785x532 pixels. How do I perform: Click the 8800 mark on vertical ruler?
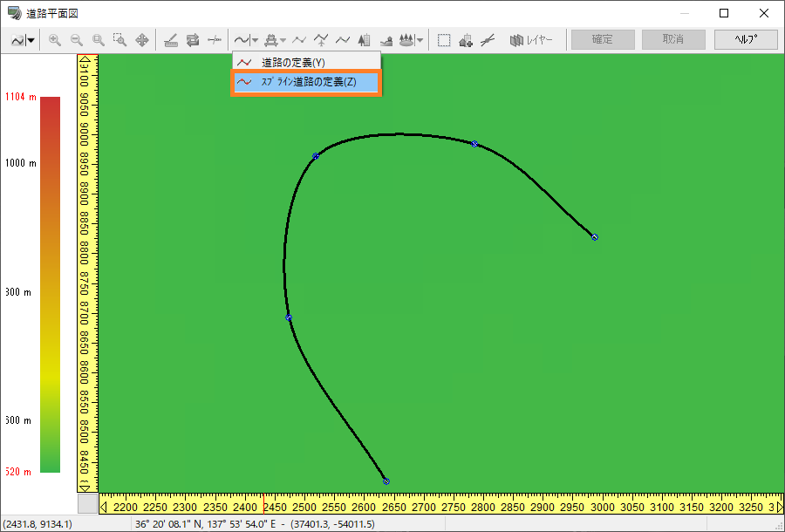84,256
